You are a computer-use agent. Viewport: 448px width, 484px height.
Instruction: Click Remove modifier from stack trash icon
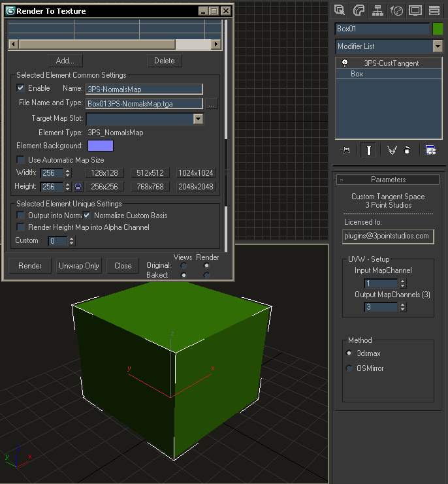point(407,150)
